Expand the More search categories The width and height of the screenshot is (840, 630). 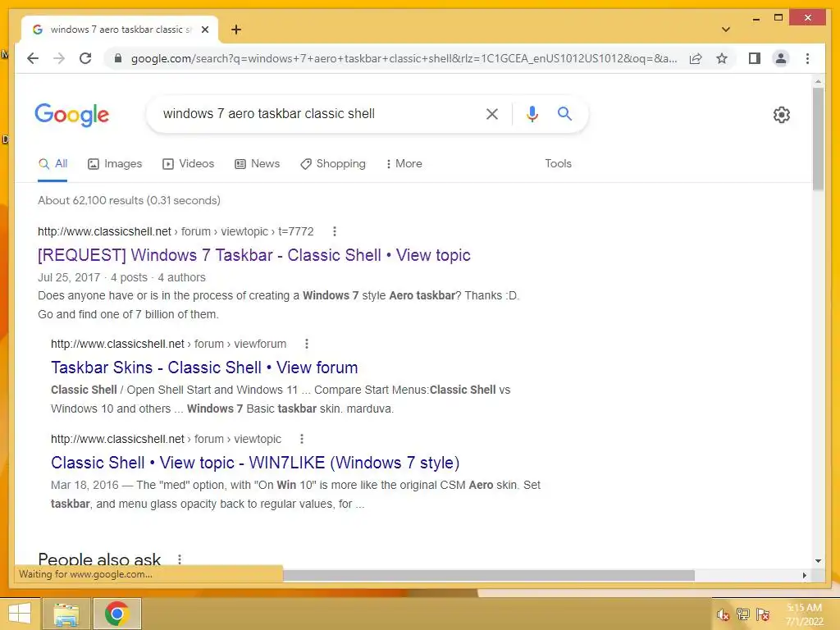[x=404, y=164]
